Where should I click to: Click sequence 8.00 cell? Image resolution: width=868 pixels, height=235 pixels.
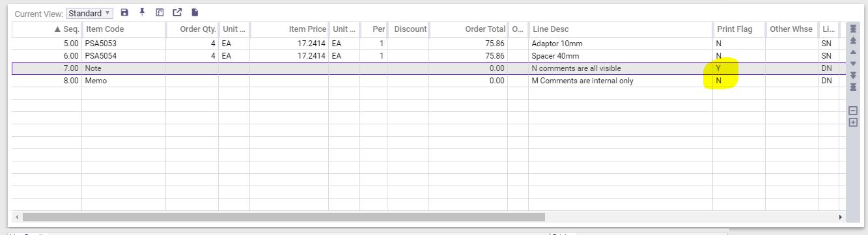click(47, 81)
